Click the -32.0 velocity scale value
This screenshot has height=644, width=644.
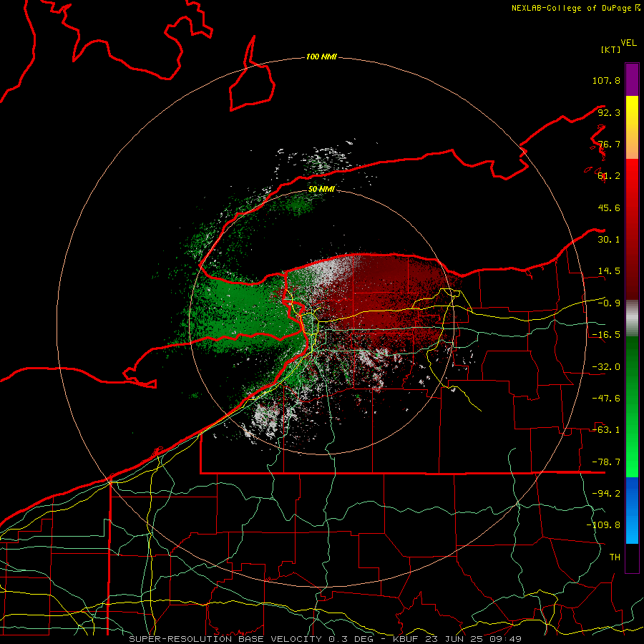tap(606, 367)
